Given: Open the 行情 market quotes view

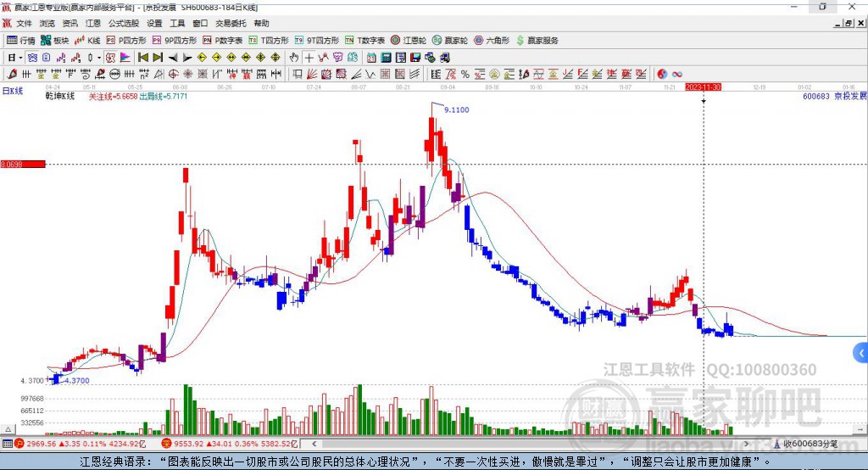Looking at the screenshot, I should (x=20, y=41).
